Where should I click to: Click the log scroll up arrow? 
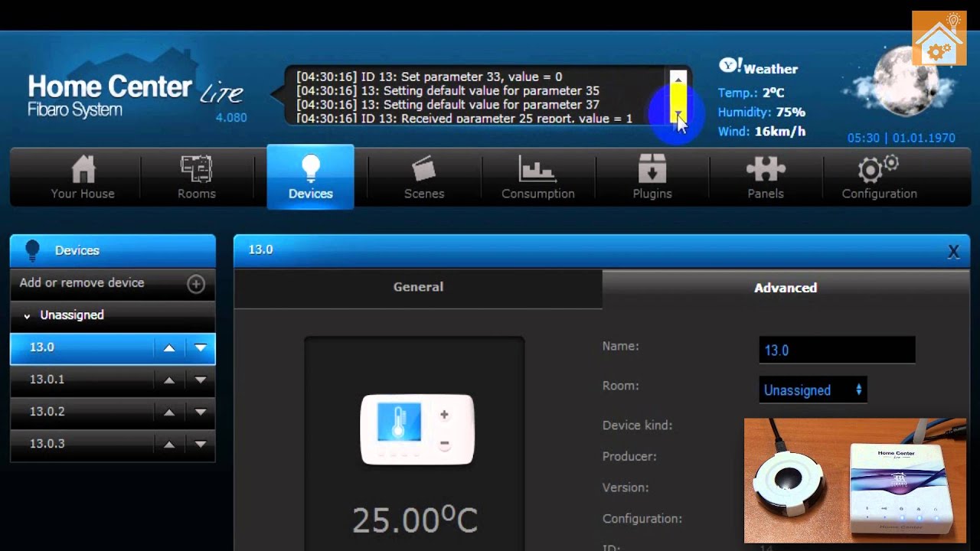click(x=678, y=78)
